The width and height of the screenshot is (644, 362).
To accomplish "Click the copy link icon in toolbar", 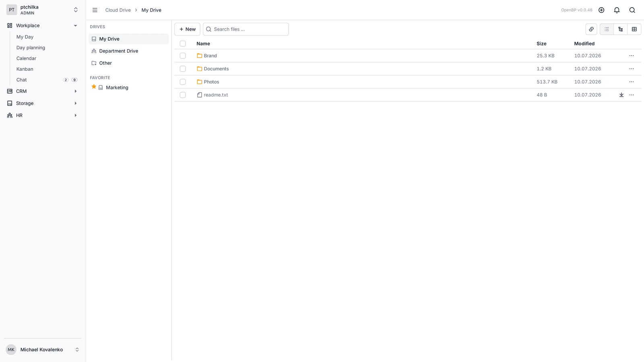I will 591,29.
